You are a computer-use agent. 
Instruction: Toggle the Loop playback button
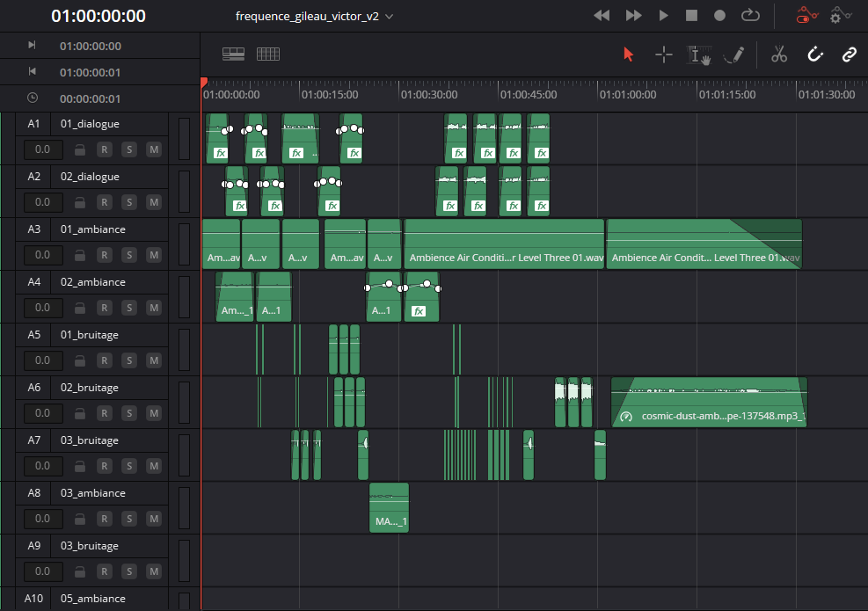tap(751, 16)
